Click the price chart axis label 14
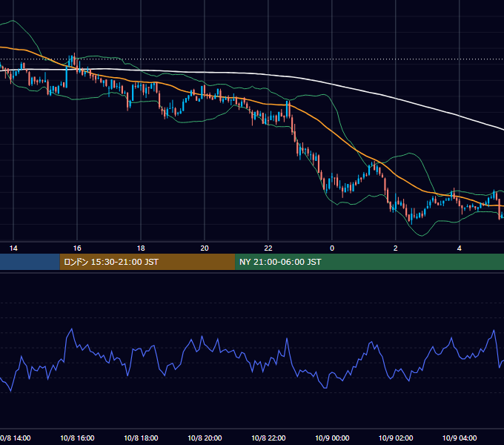Viewport: 504px width, 445px height. point(13,248)
